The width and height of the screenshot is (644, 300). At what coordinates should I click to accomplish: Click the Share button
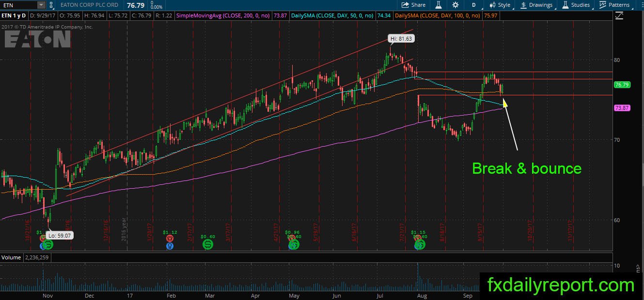(x=414, y=5)
